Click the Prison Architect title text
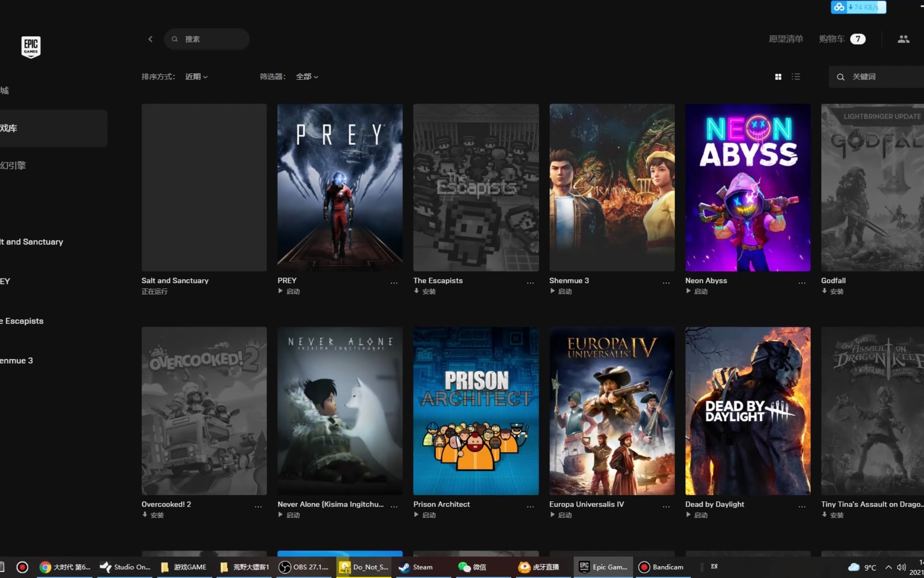 [442, 504]
